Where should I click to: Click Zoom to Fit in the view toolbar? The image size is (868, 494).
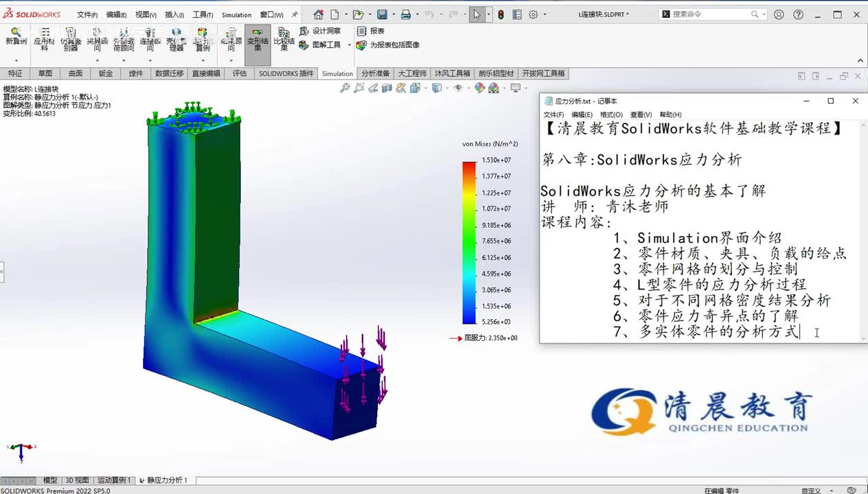pyautogui.click(x=345, y=88)
